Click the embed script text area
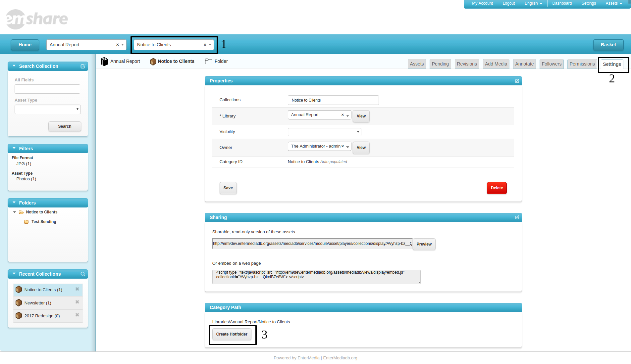 (316, 277)
